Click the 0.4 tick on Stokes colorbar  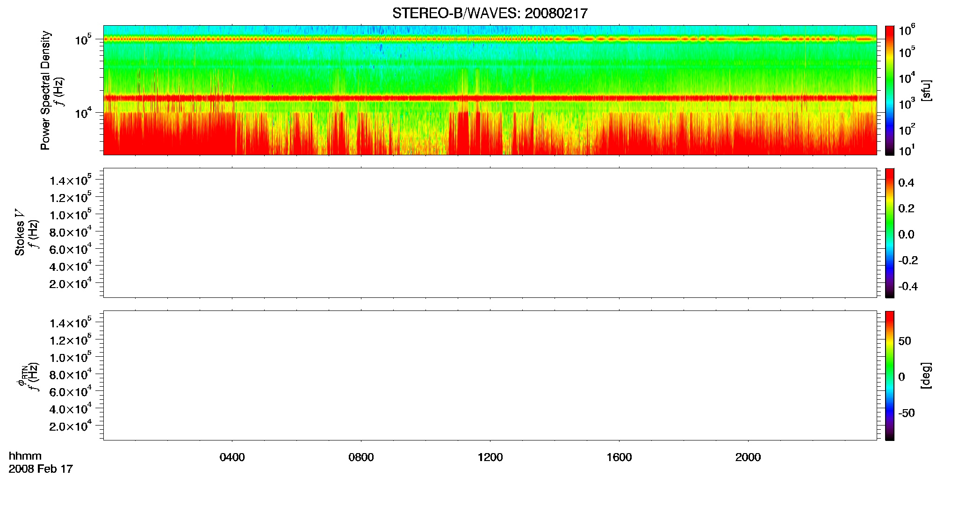coord(906,183)
